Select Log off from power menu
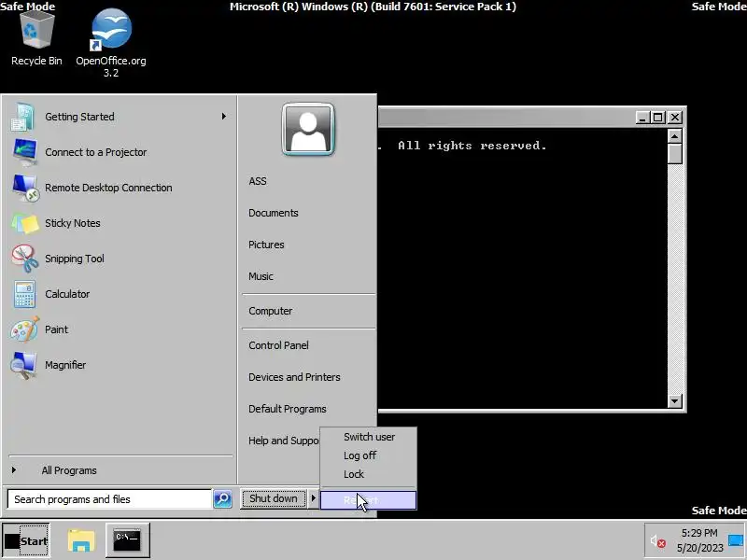Viewport: 747px width, 560px height. (369, 455)
